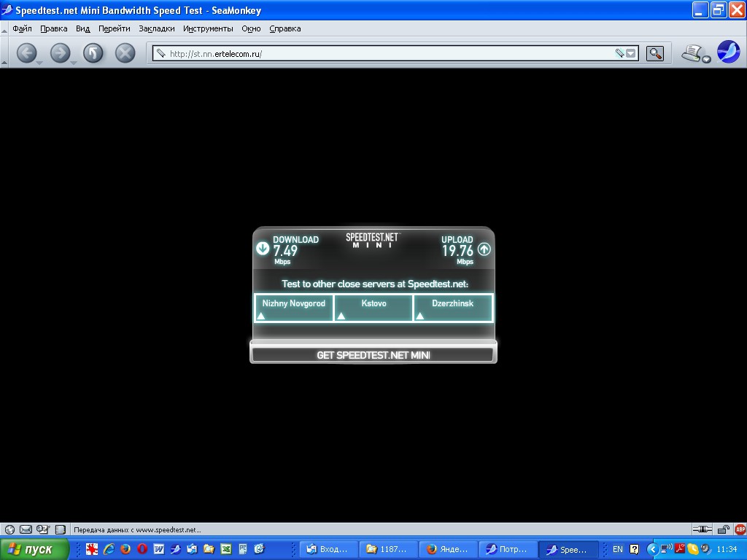Click the 19.76 upload speed value
This screenshot has height=560, width=747.
(457, 251)
